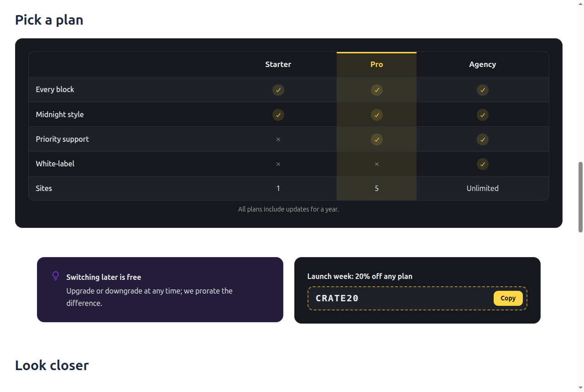584x392 pixels.
Task: Select the Starter column header
Action: click(278, 64)
